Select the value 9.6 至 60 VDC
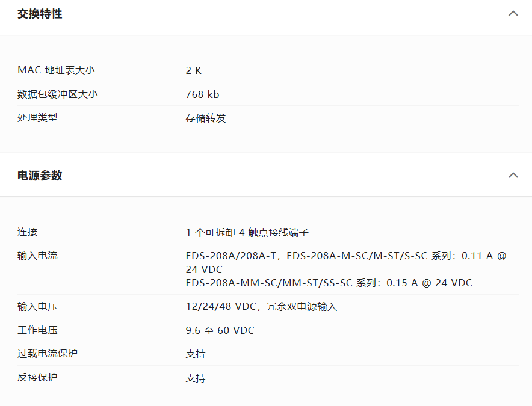This screenshot has height=406, width=532. tap(220, 330)
